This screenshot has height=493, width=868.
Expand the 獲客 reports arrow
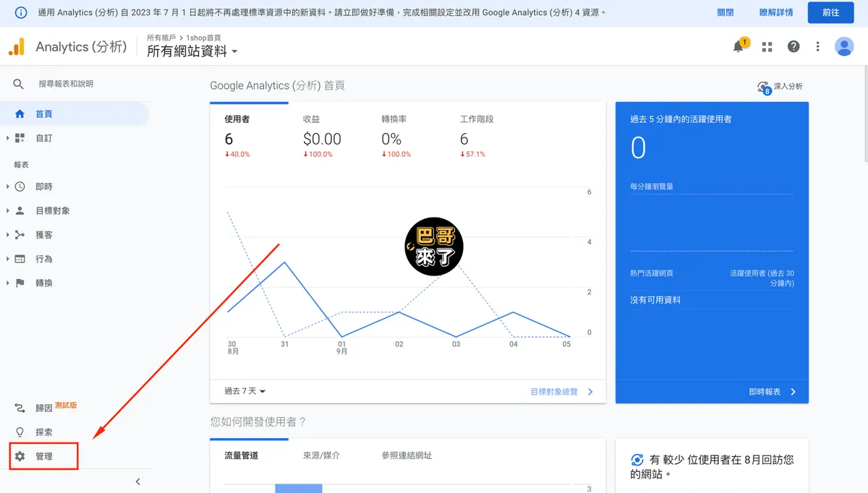click(7, 235)
